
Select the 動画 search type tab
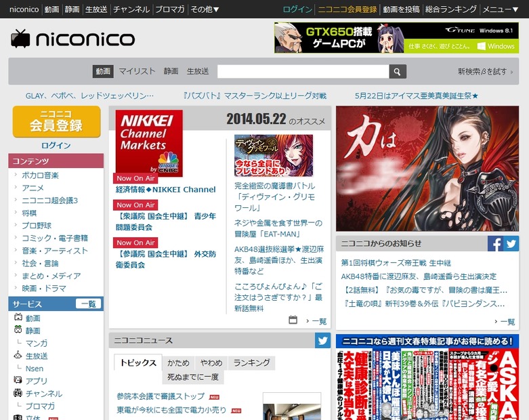[103, 72]
